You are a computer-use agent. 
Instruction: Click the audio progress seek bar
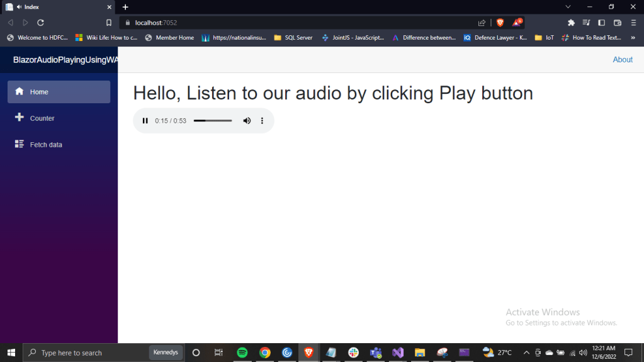tap(212, 121)
